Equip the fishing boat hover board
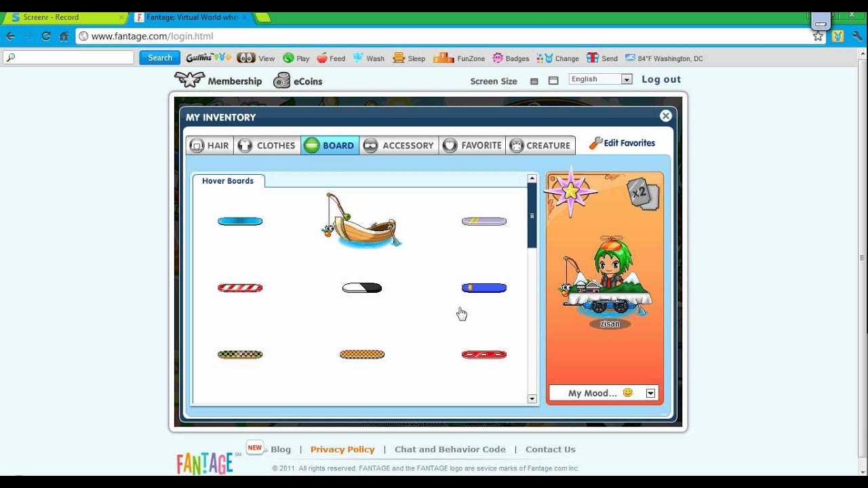 [x=361, y=220]
